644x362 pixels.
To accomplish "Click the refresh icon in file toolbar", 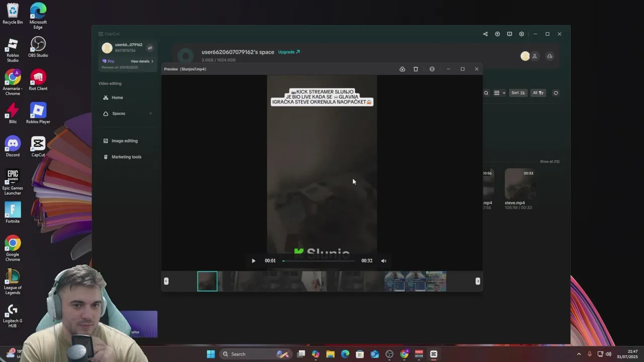I will tap(555, 93).
